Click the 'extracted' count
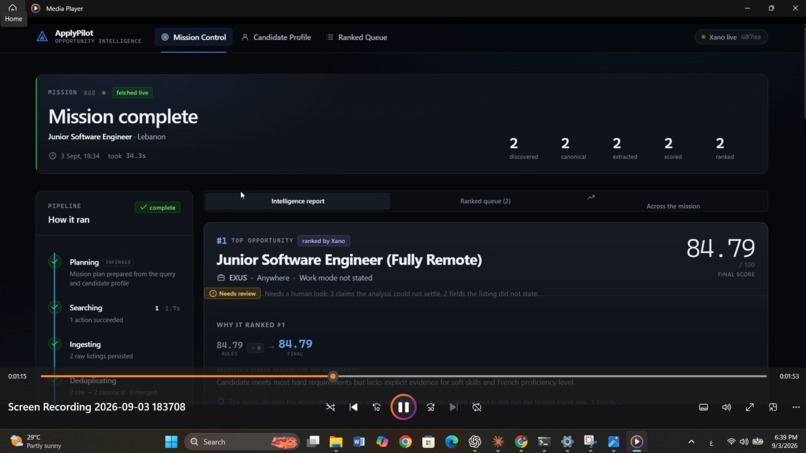 (617, 143)
